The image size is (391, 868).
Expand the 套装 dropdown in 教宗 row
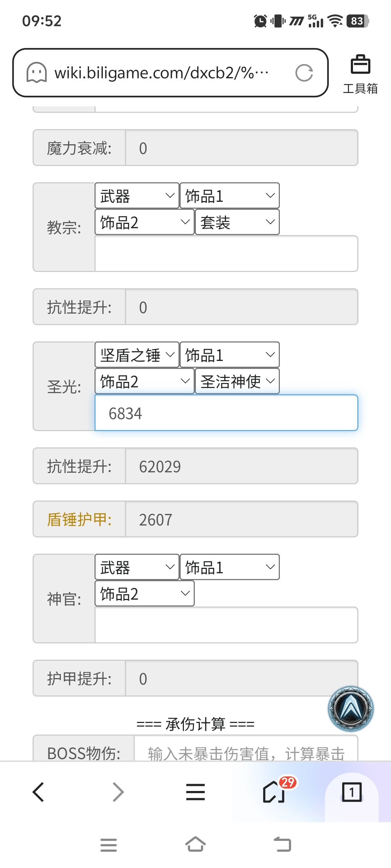point(237,222)
